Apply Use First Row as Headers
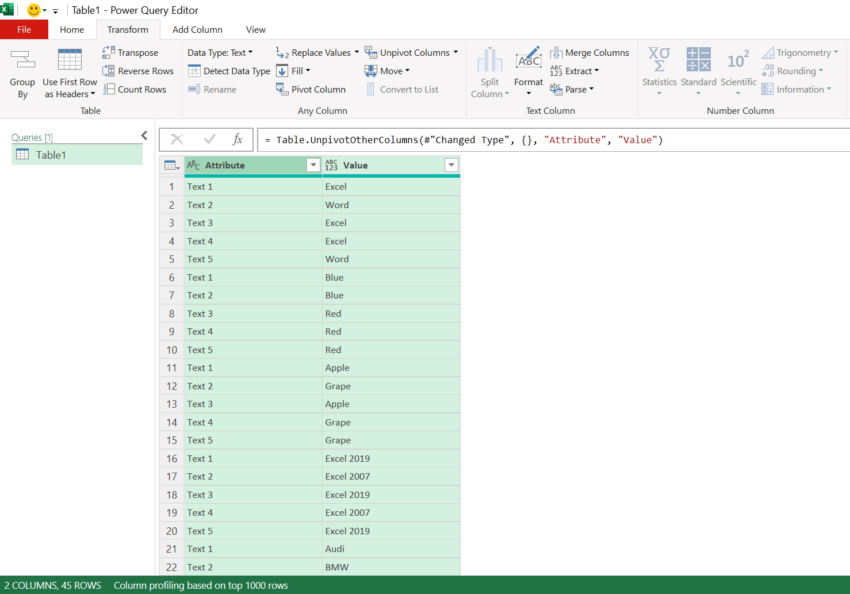Viewport: 850px width, 594px height. [x=69, y=70]
